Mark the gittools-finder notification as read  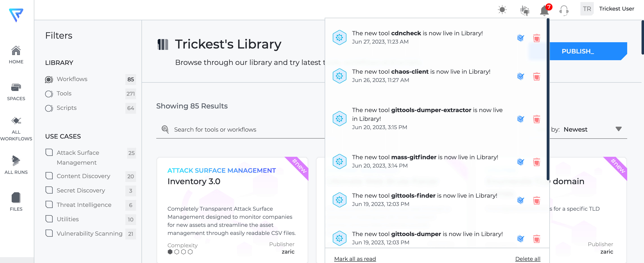520,200
